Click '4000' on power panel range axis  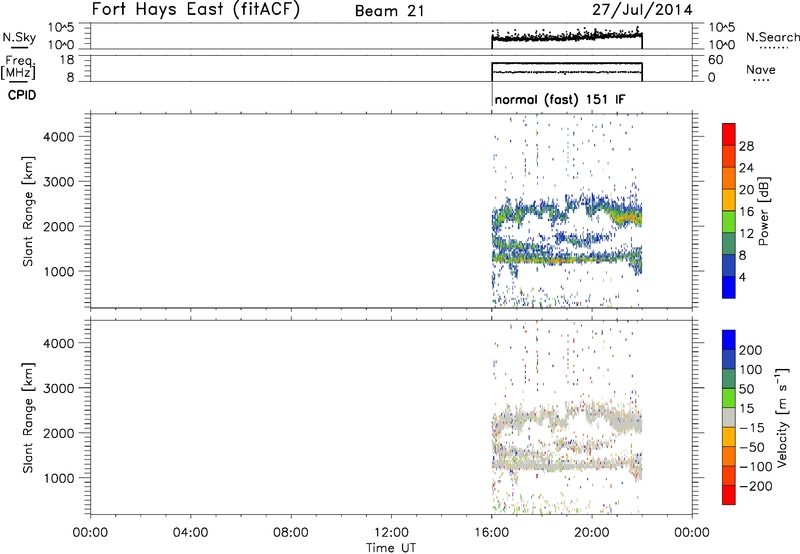59,137
